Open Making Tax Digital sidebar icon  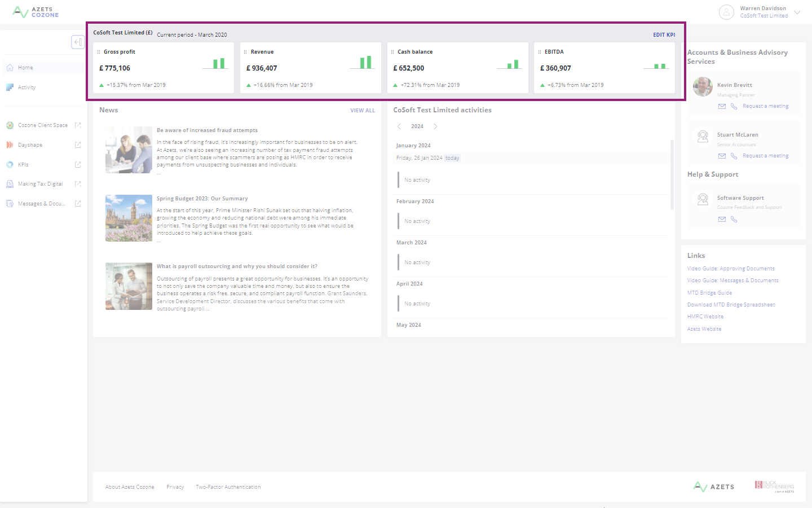(77, 183)
